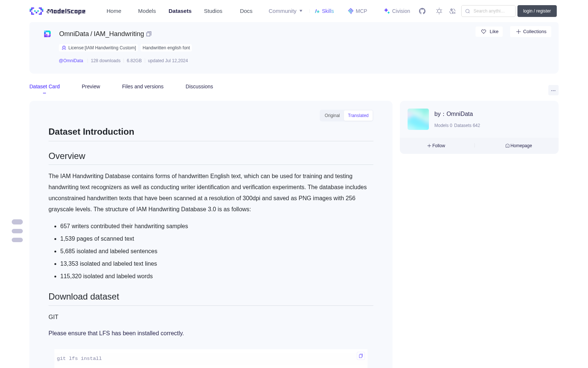Expand the Community dropdown menu
The height and width of the screenshot is (368, 588).
pyautogui.click(x=286, y=11)
